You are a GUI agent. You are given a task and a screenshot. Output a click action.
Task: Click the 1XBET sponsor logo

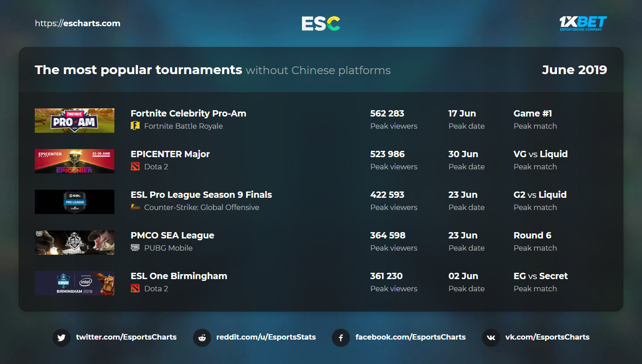click(x=583, y=23)
